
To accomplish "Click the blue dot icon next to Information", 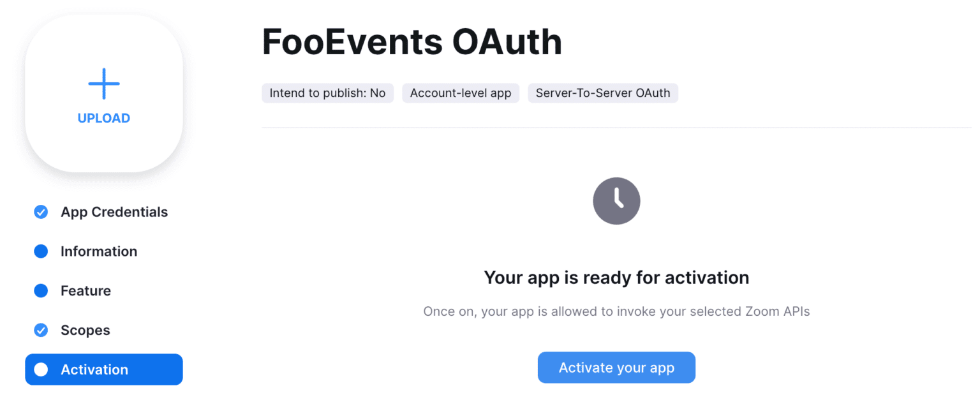I will pos(40,251).
